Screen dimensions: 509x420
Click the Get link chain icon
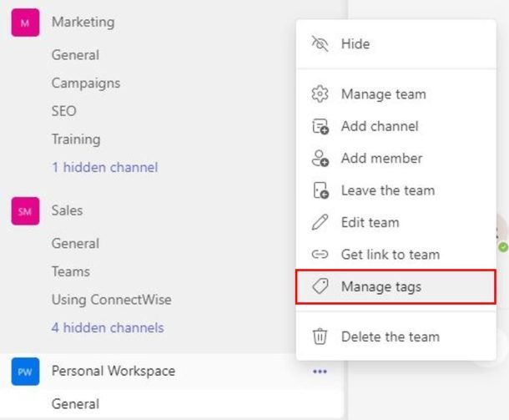point(320,254)
